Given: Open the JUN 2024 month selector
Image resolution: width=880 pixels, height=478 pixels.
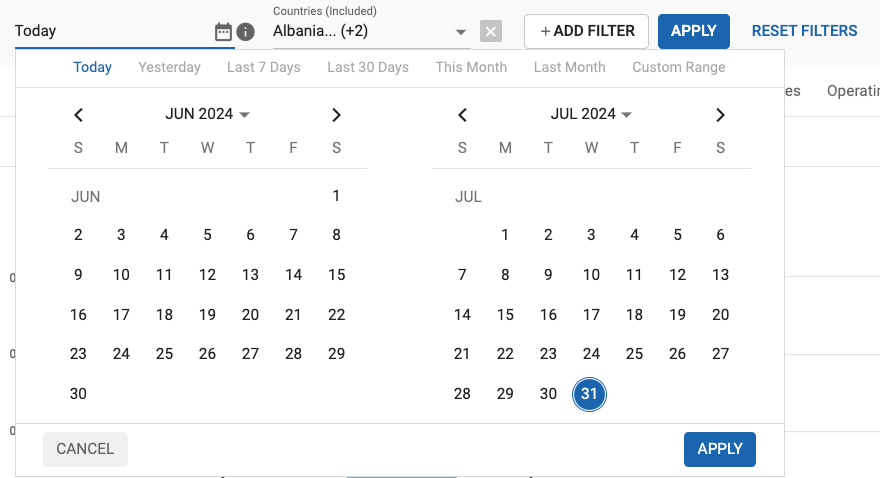Looking at the screenshot, I should (207, 114).
